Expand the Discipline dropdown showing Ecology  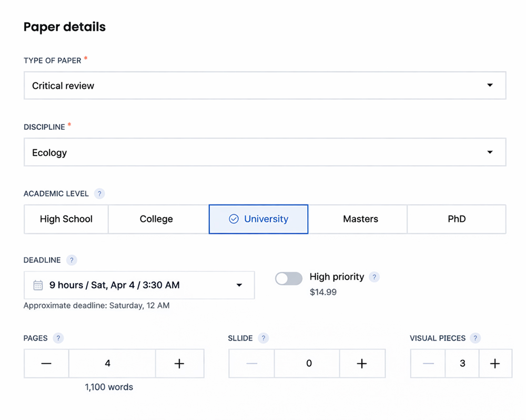click(265, 152)
